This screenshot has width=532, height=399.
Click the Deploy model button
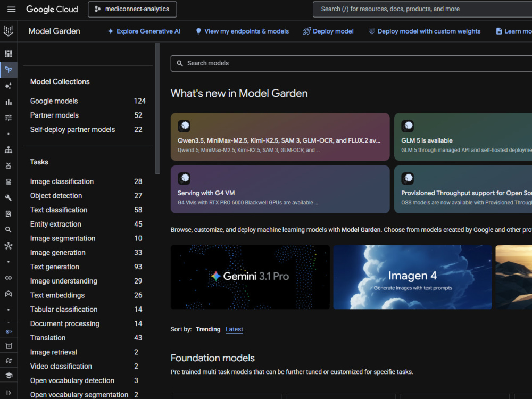pos(328,31)
